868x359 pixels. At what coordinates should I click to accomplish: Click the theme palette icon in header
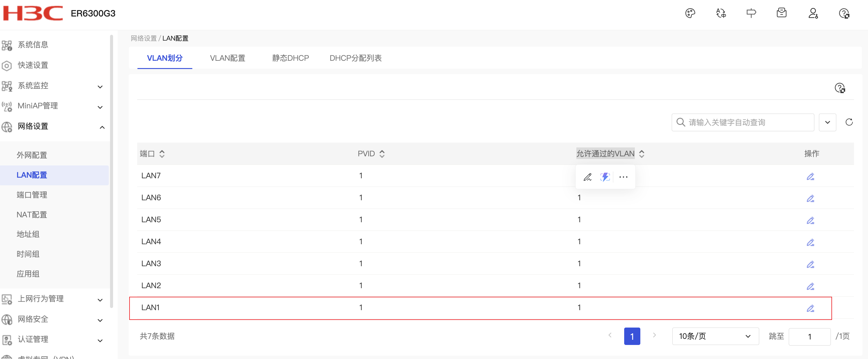point(690,13)
